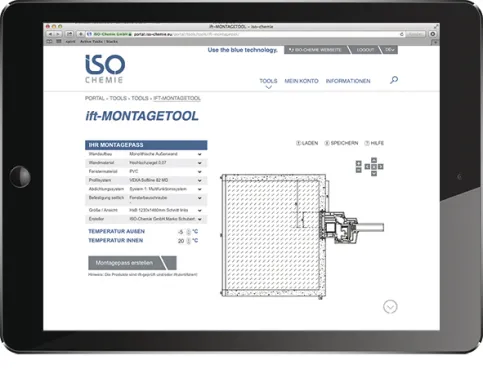
Task: Click the zoom out minus icon
Action: click(x=358, y=170)
